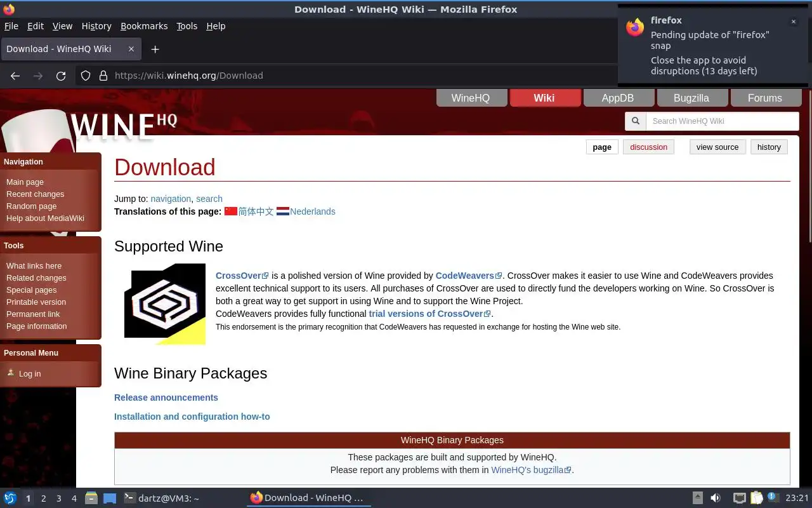
Task: Go to the WineHQ site tab
Action: tap(471, 98)
